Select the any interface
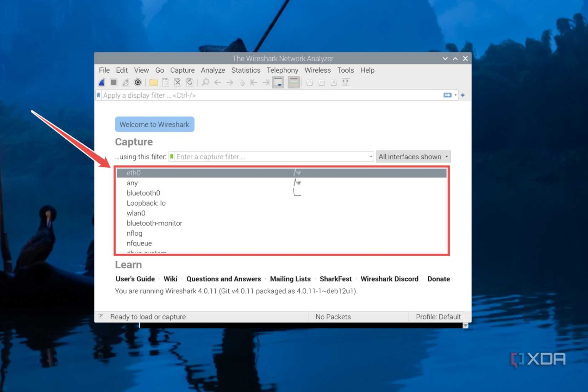Viewport: 588px width, 392px height. tap(282, 183)
